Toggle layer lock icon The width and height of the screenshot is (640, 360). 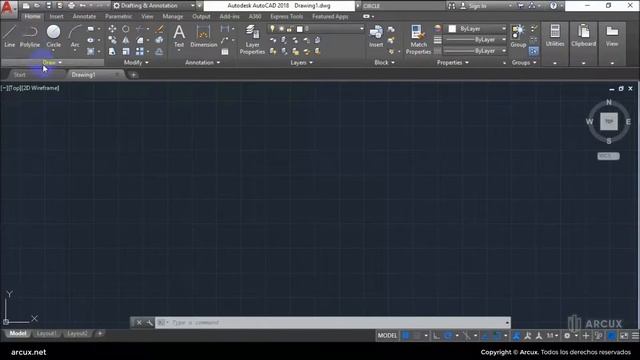point(289,29)
